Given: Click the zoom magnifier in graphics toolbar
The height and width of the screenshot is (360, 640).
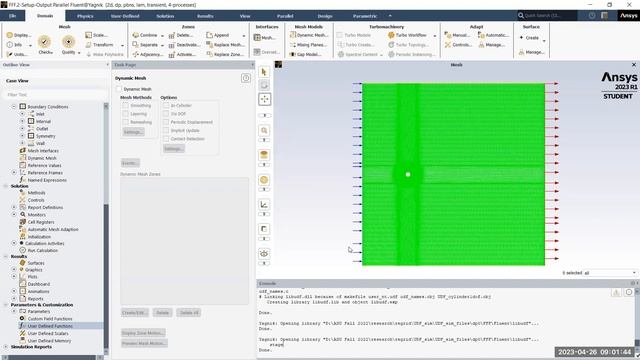Looking at the screenshot, I should point(264,131).
